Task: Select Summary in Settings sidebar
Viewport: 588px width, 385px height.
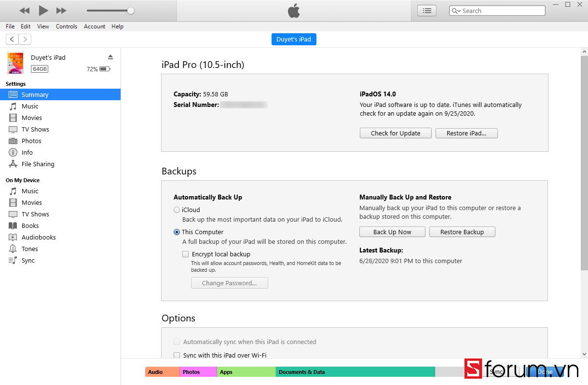Action: [x=60, y=94]
